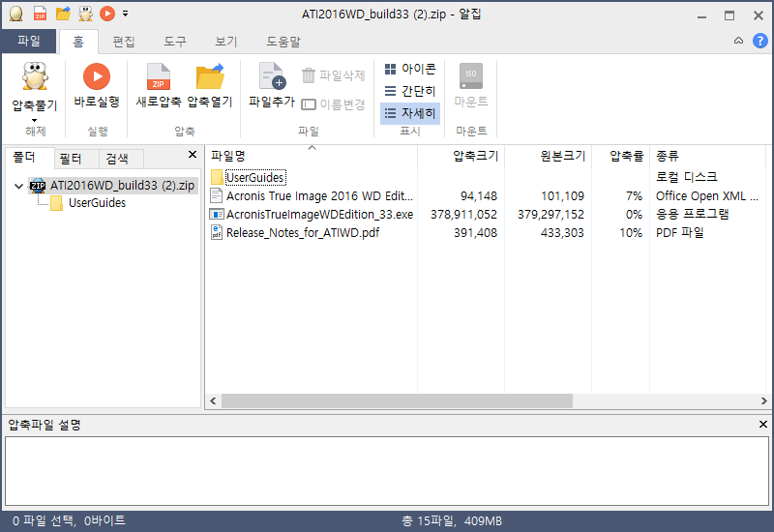
Task: Close the 압축파일 설명 panel
Action: pyautogui.click(x=762, y=424)
